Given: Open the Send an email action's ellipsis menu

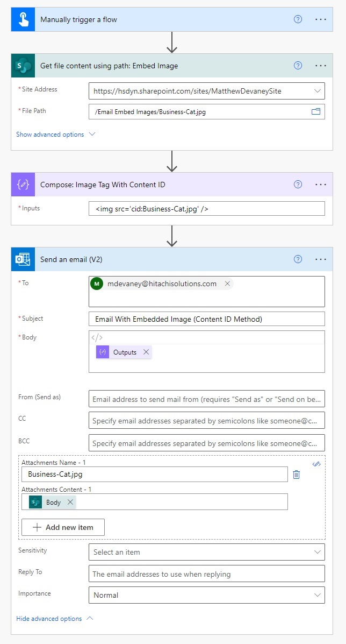Looking at the screenshot, I should click(x=321, y=259).
